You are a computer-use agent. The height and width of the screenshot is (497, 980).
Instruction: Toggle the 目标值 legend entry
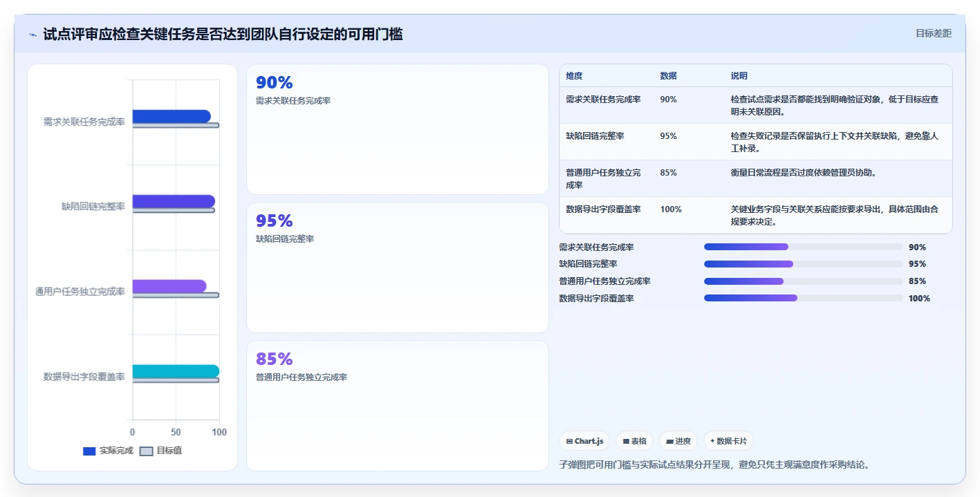pyautogui.click(x=160, y=451)
